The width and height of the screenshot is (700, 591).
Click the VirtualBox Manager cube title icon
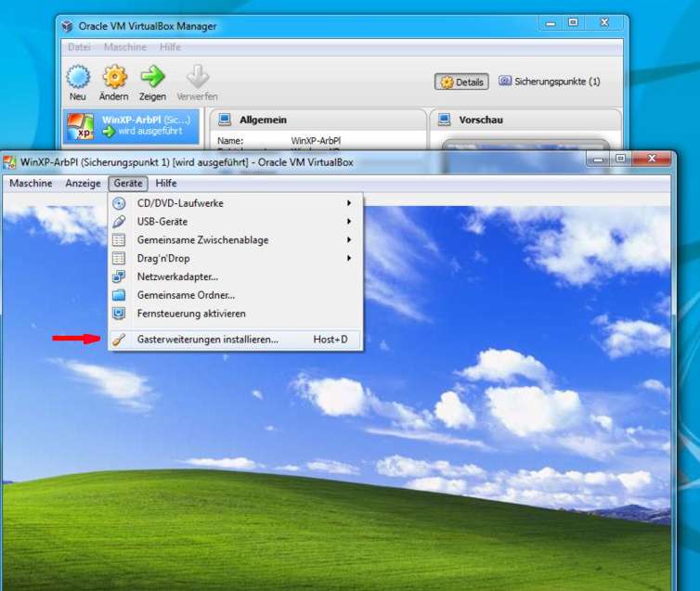(68, 26)
